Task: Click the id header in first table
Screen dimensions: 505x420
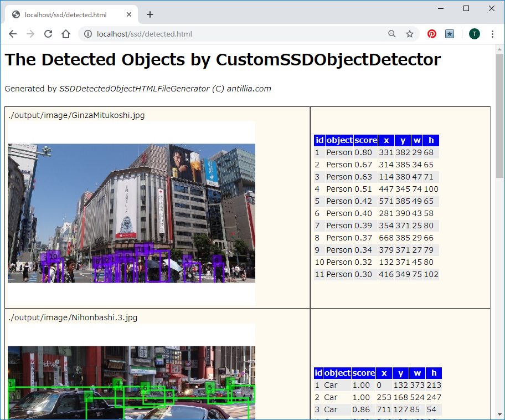Action: click(320, 140)
